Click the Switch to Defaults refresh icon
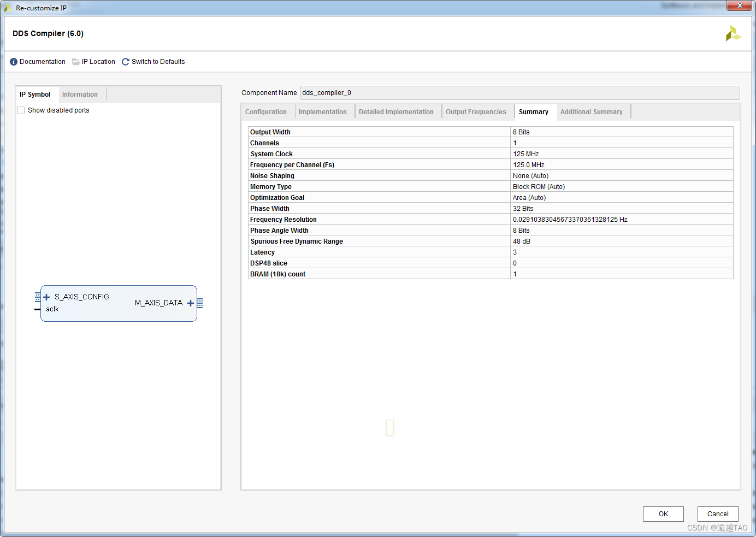The width and height of the screenshot is (756, 537). pyautogui.click(x=126, y=62)
